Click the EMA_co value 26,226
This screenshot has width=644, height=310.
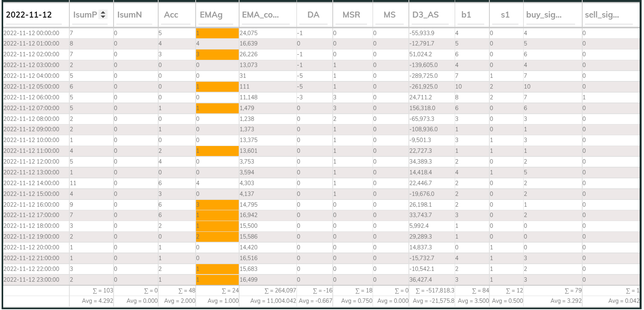coord(248,54)
